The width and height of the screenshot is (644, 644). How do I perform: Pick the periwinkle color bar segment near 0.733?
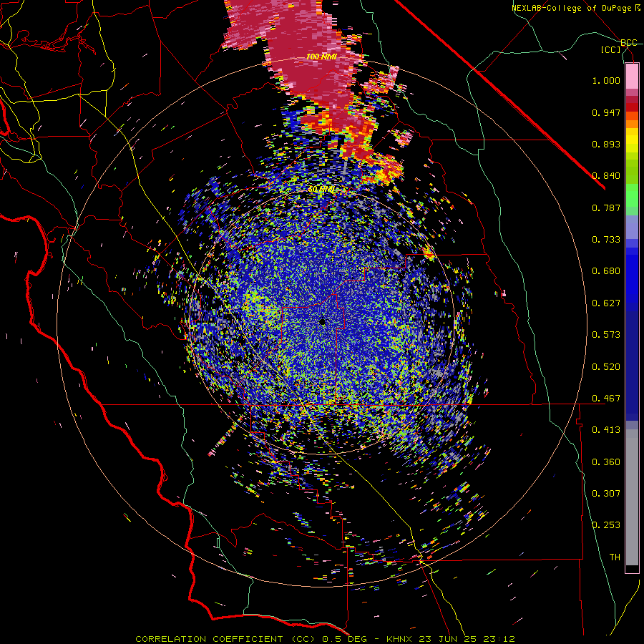(x=632, y=227)
